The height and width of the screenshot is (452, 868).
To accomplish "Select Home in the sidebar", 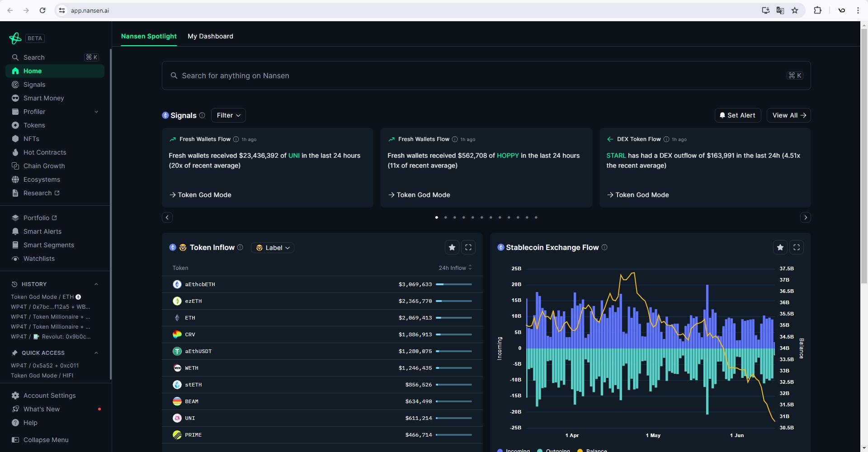I will click(x=55, y=71).
